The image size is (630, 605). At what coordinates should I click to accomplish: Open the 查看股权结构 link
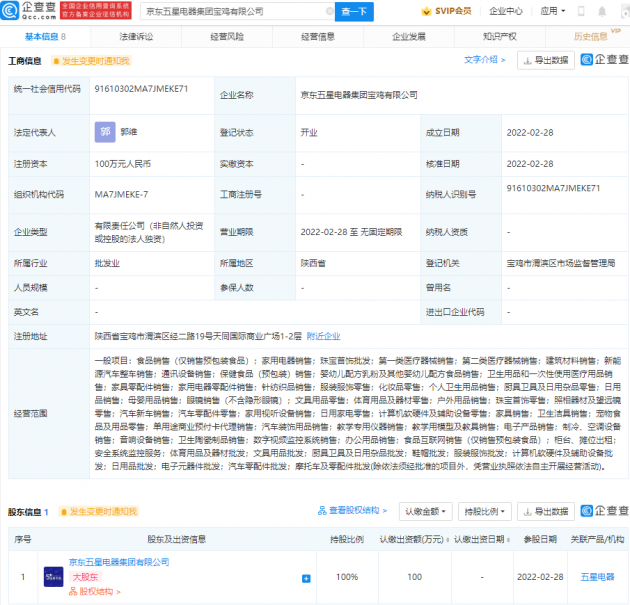352,510
